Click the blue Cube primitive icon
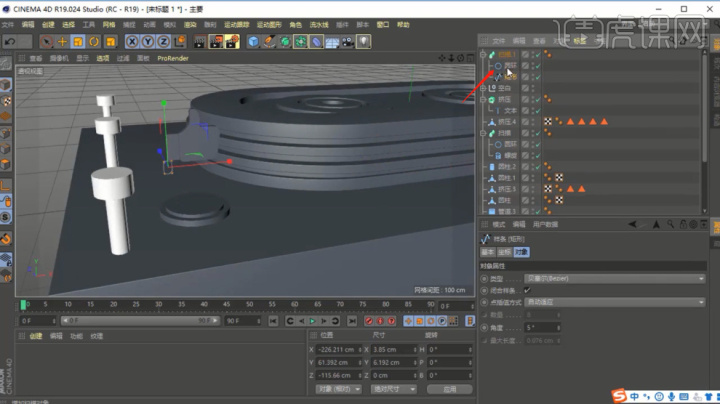 [254, 41]
